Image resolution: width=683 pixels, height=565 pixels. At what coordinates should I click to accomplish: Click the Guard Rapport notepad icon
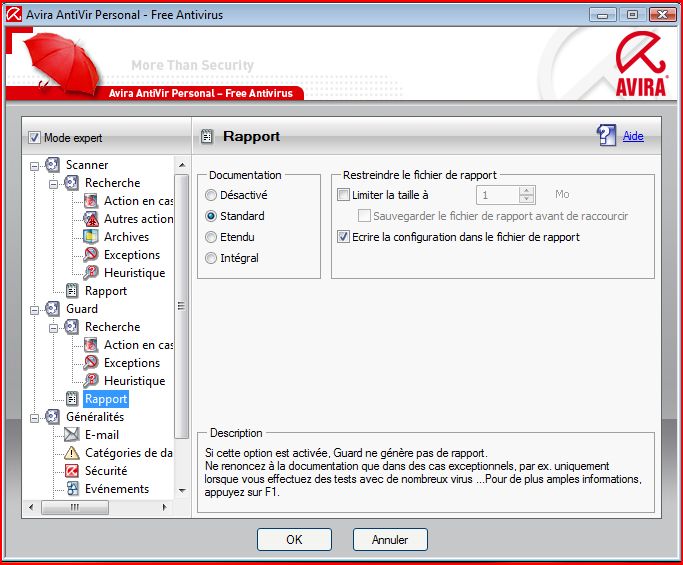pyautogui.click(x=72, y=399)
